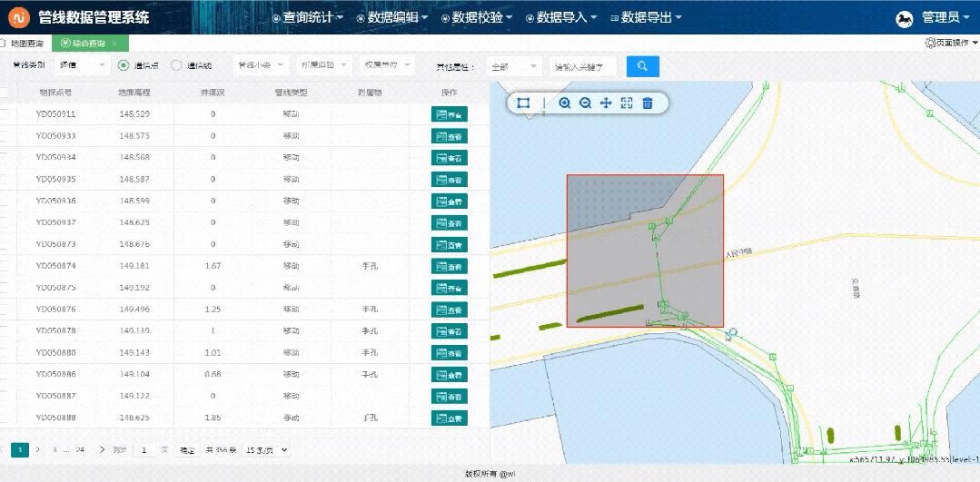Select the 通信点 radio button

(x=124, y=65)
